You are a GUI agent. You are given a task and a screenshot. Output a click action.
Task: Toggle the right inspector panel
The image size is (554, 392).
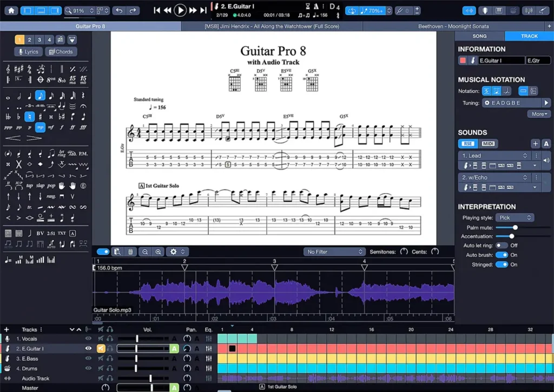coord(55,11)
